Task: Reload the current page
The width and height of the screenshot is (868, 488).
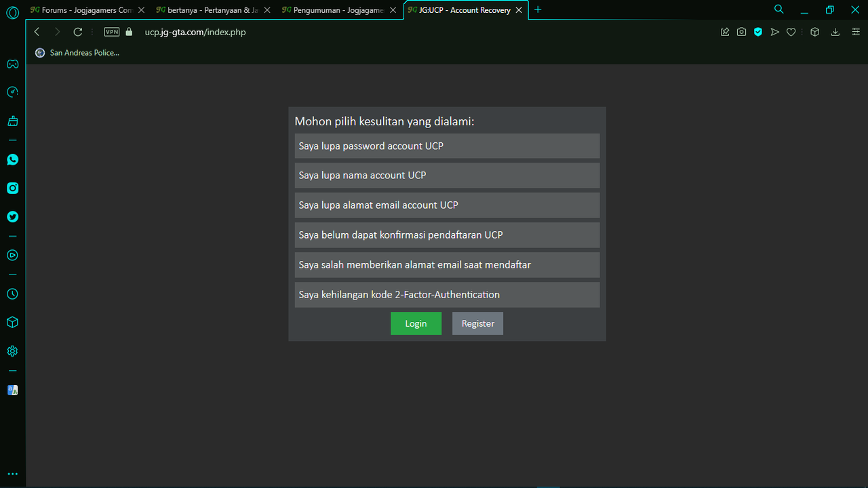Action: (77, 32)
